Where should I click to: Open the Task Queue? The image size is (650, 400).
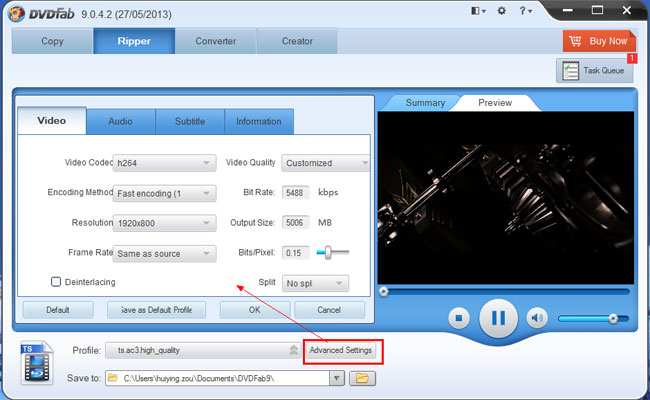pyautogui.click(x=594, y=70)
